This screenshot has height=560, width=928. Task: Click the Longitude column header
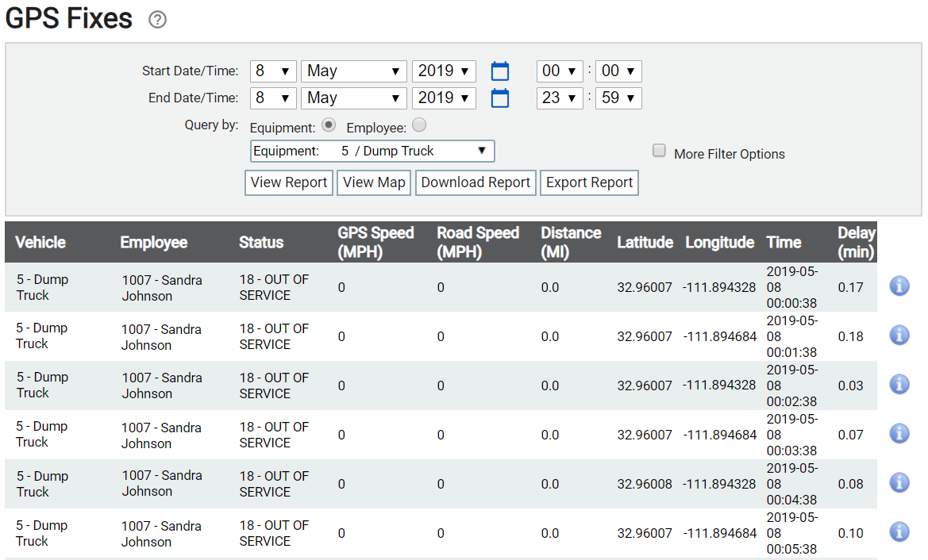[x=720, y=243]
